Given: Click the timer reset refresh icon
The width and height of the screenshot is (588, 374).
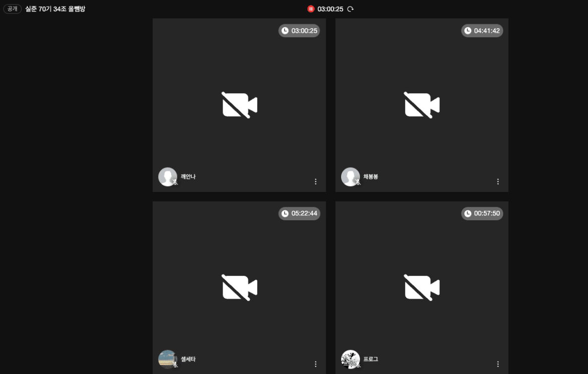Looking at the screenshot, I should (350, 9).
